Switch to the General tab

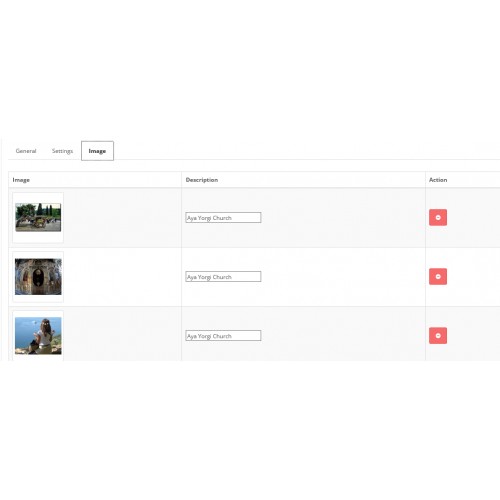click(x=26, y=151)
